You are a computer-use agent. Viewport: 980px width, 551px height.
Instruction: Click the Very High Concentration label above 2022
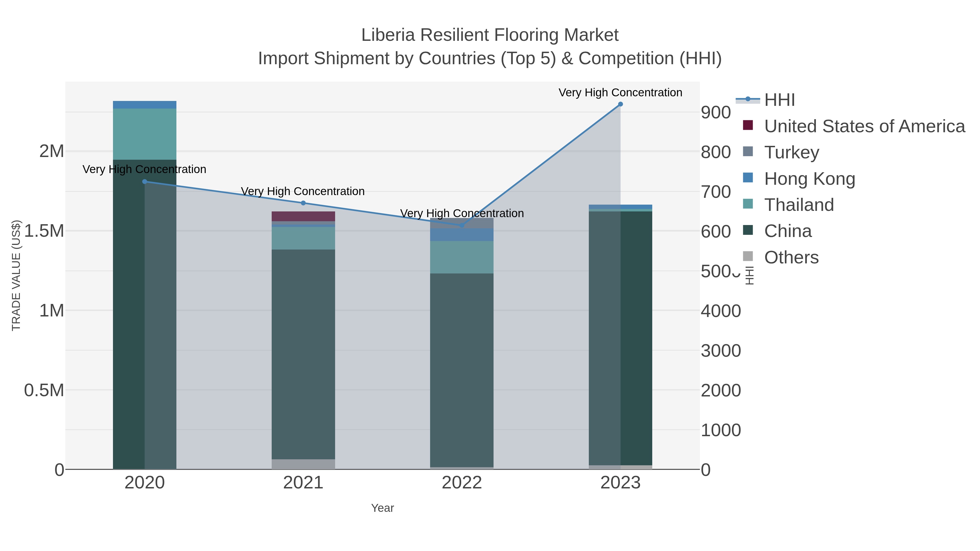[x=462, y=213]
